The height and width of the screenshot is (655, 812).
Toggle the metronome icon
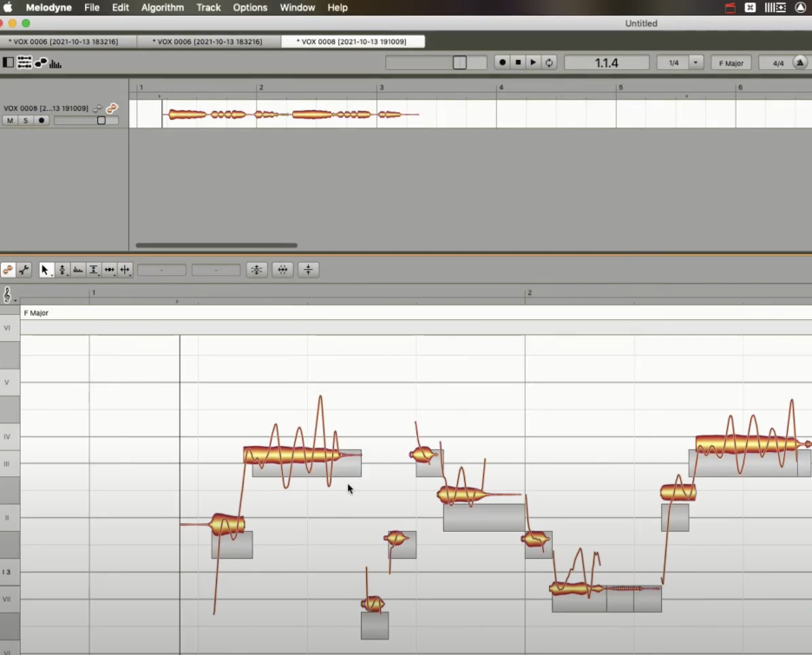pos(800,62)
